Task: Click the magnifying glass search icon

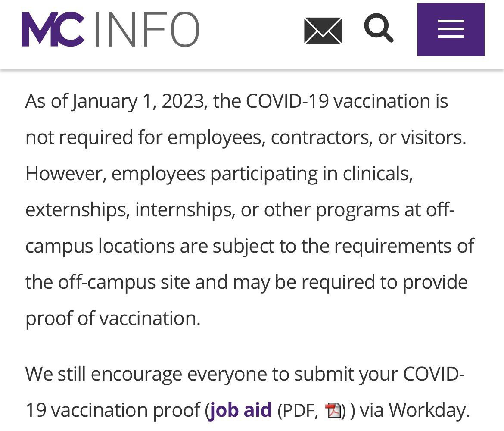Action: 379,28
